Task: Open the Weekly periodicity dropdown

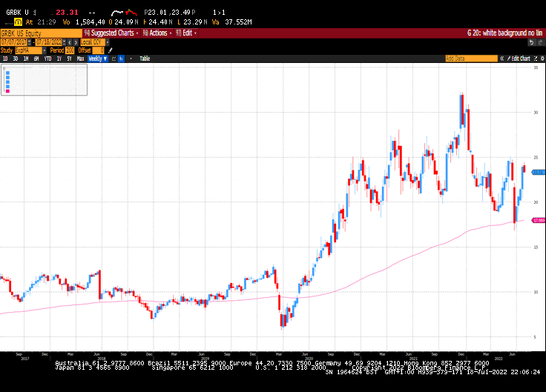Action: pyautogui.click(x=98, y=59)
